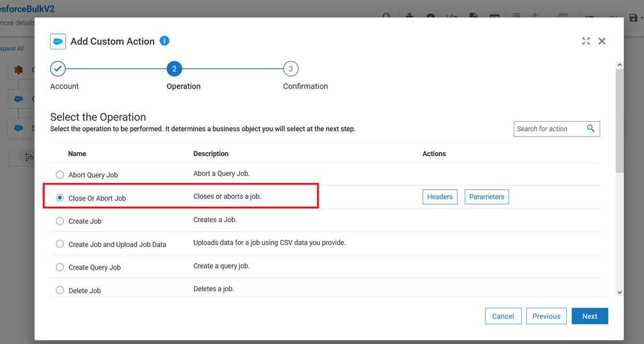Click the Search for action field

549,129
